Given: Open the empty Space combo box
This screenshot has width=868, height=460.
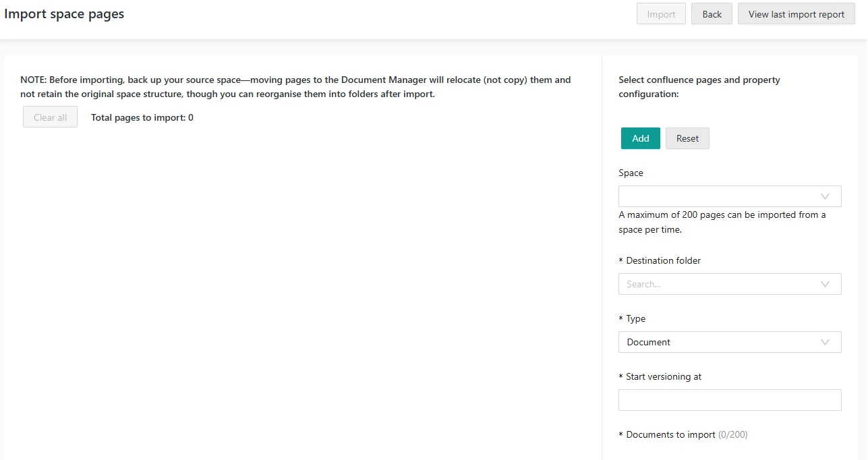Looking at the screenshot, I should pos(718,196).
